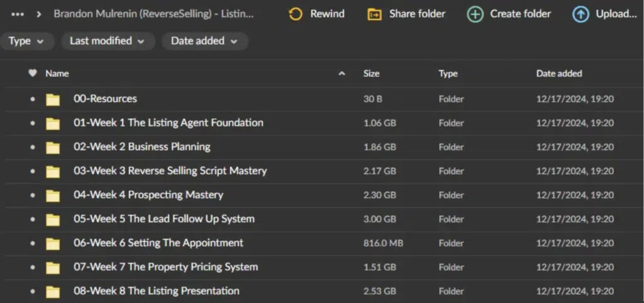
Task: Toggle favorite dot for 02-Week 2 folder
Action: coord(33,147)
